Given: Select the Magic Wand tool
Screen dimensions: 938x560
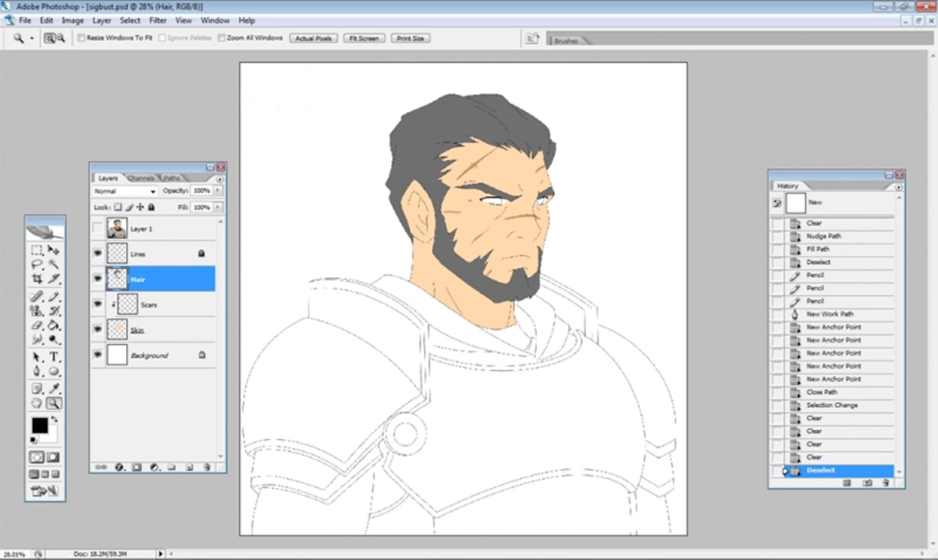Looking at the screenshot, I should coord(54,265).
